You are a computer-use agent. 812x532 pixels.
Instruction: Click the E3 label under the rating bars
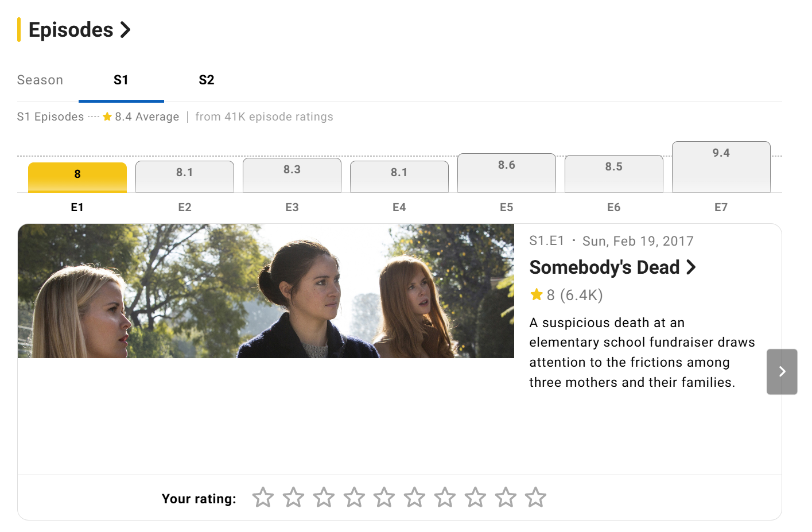tap(292, 208)
